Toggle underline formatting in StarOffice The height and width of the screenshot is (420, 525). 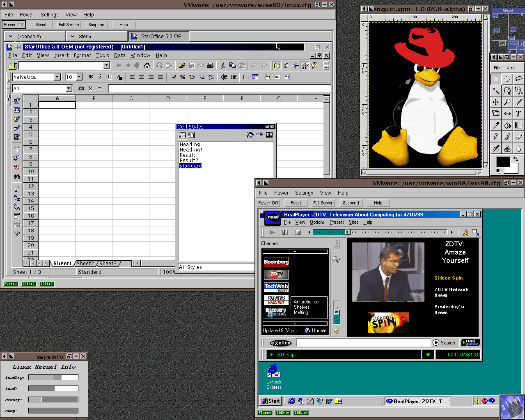point(110,77)
